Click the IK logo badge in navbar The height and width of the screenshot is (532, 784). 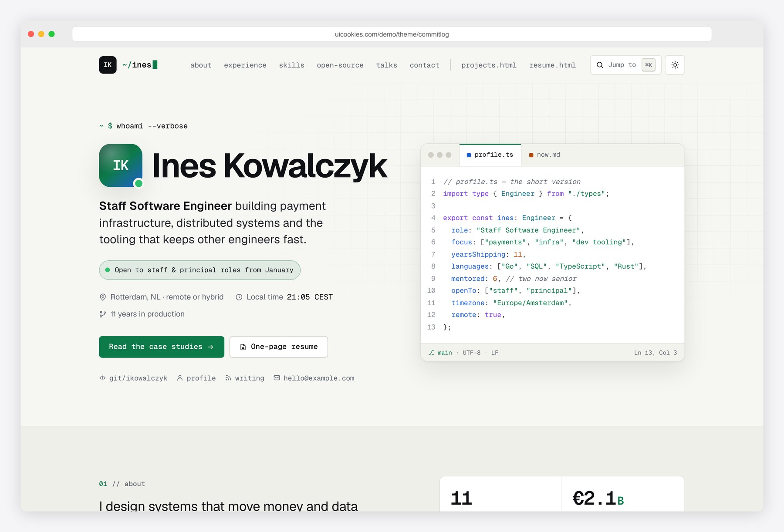pyautogui.click(x=108, y=65)
